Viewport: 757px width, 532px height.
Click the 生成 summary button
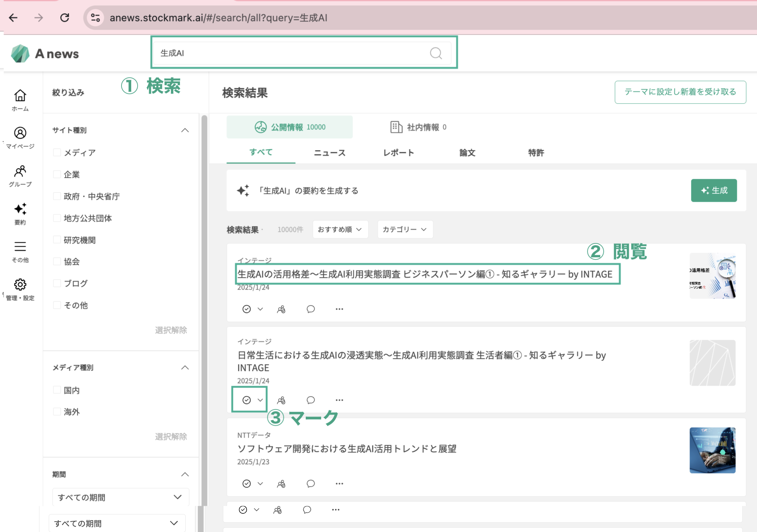point(713,190)
